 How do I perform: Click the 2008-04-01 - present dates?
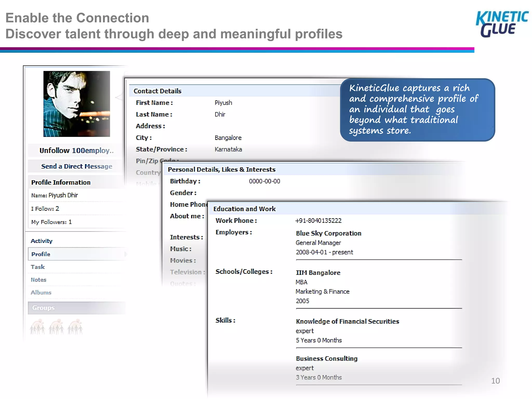coord(324,252)
